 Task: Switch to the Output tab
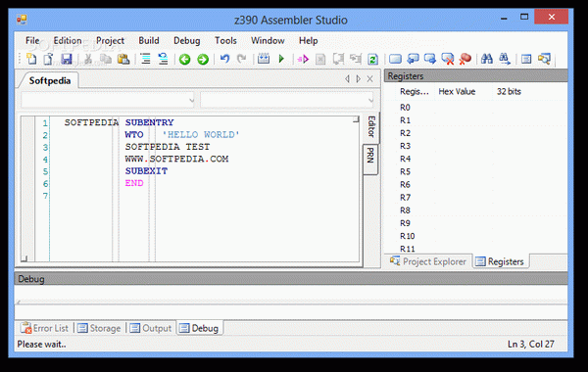click(151, 328)
